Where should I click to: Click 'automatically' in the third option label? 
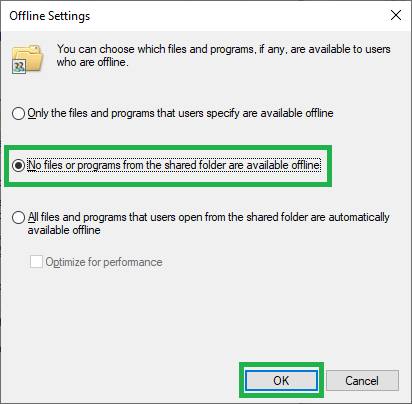(359, 217)
